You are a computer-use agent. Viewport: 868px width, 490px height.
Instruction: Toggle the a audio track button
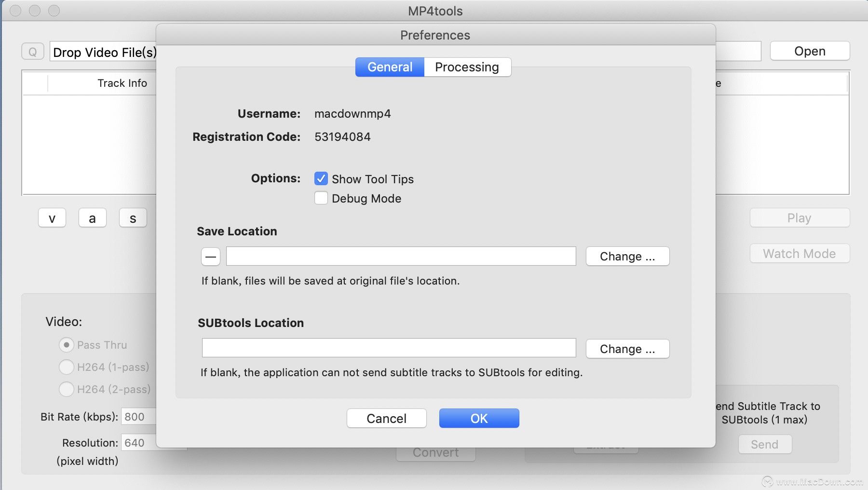[93, 218]
